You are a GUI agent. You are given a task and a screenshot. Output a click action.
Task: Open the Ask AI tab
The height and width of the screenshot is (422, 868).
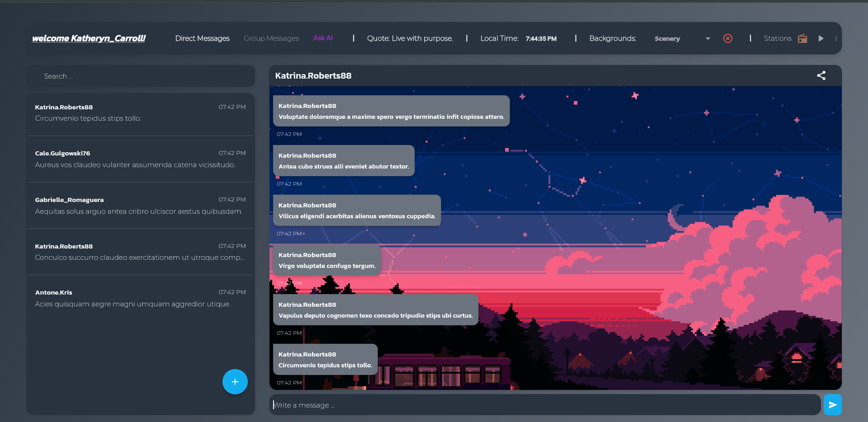323,38
